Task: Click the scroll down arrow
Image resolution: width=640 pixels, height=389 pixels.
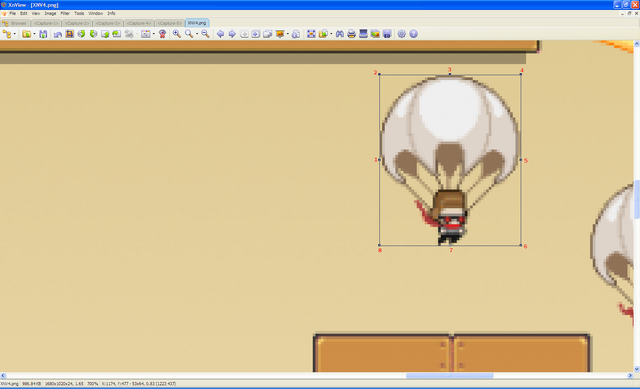Action: (637, 369)
